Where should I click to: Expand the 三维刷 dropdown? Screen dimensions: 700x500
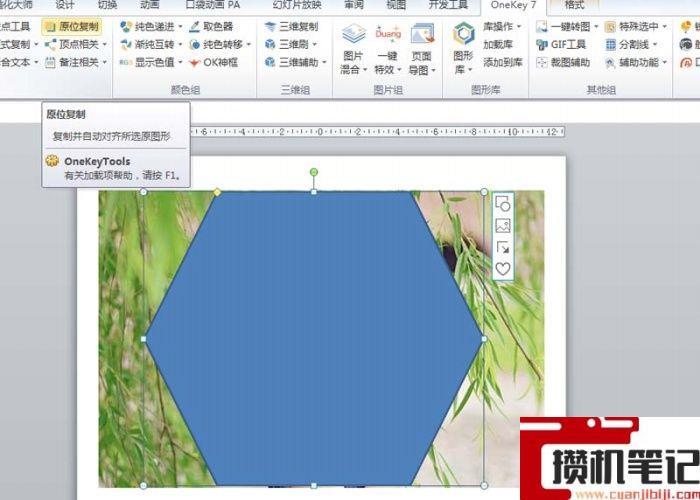[x=314, y=45]
